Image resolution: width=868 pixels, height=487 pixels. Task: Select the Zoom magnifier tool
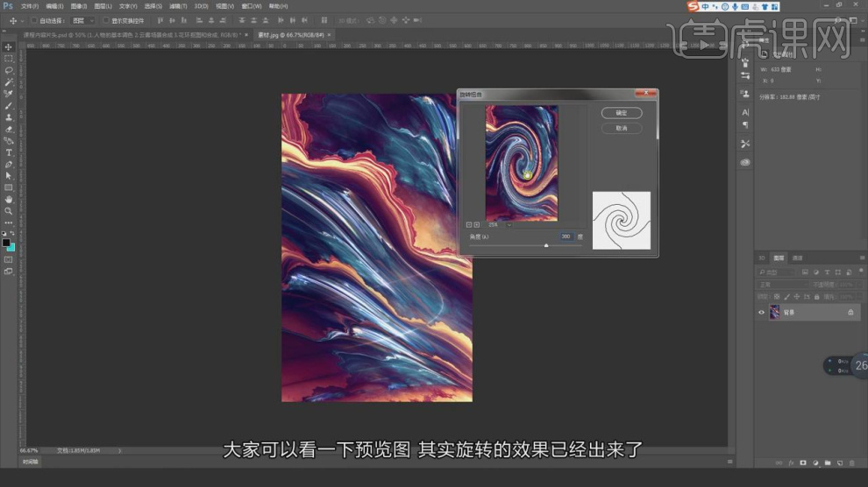point(8,210)
